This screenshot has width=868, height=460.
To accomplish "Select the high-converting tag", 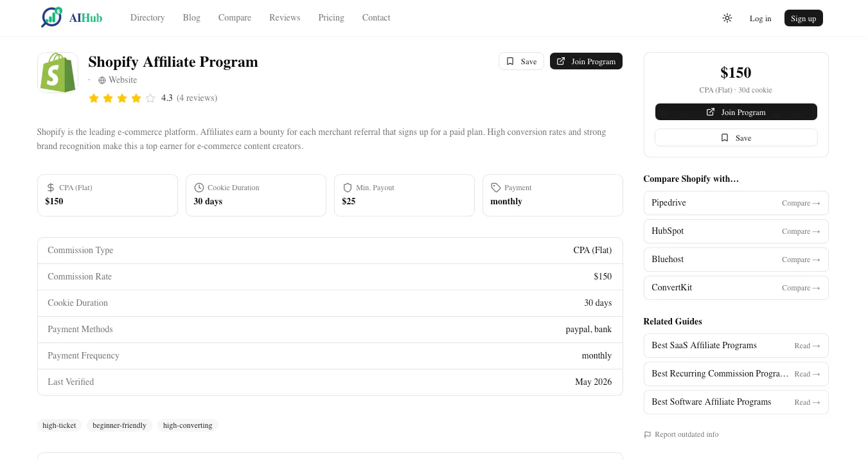I will [x=188, y=425].
